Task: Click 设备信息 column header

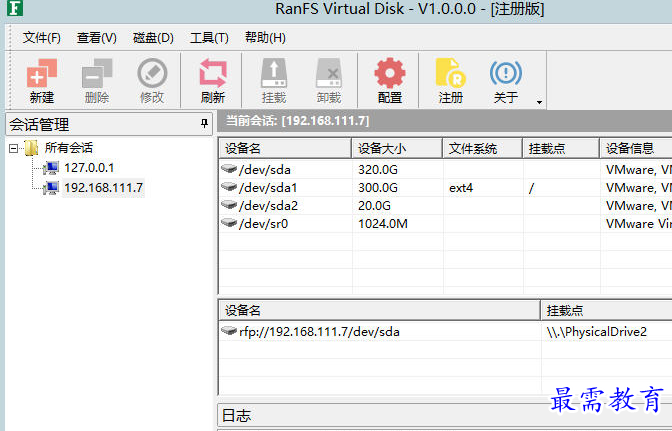Action: click(636, 149)
